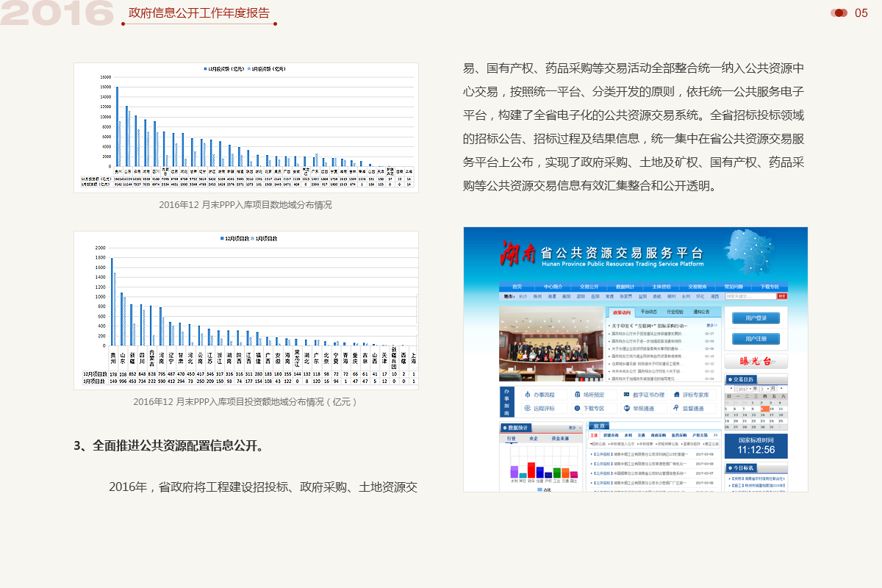Select the 政府采购 tab under 省直
Screen dimensions: 882x588
click(659, 435)
